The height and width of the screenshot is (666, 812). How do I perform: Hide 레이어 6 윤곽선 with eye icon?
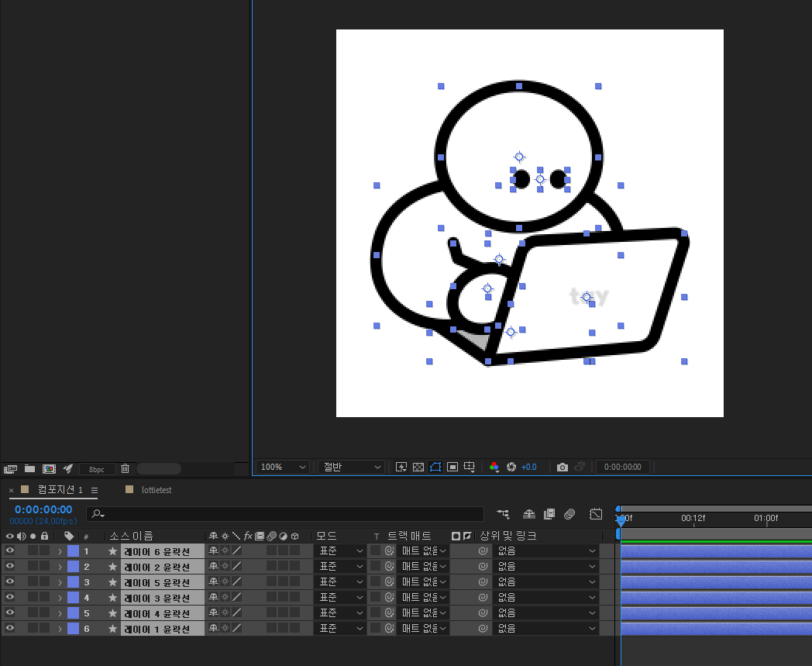point(9,551)
